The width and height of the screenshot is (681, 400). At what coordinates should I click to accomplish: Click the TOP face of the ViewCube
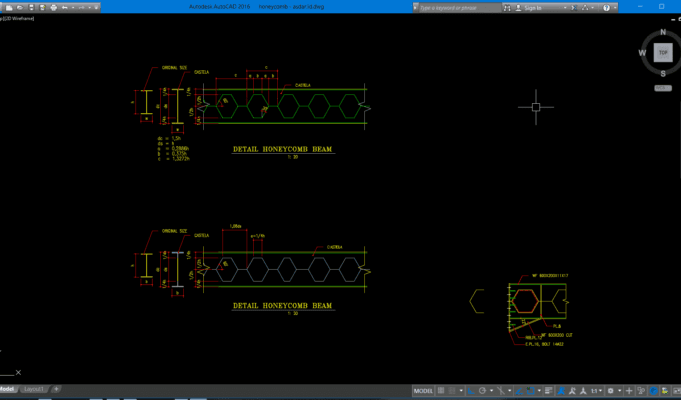pos(662,52)
